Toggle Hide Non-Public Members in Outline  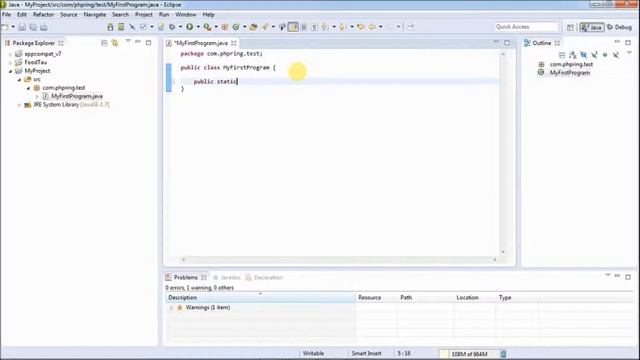point(605,55)
